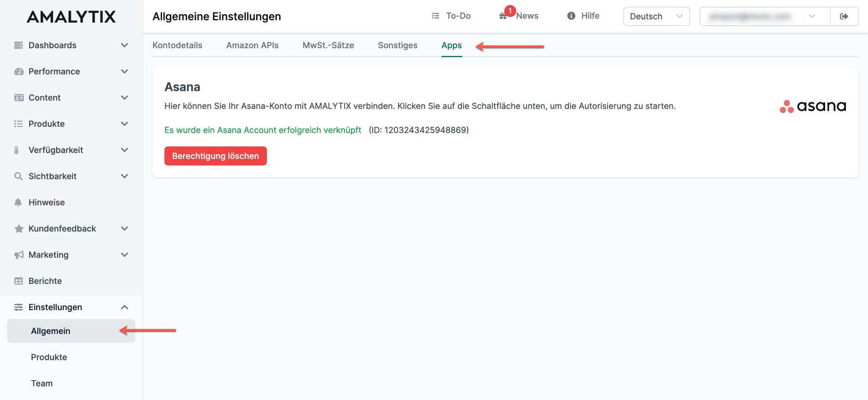This screenshot has width=868, height=400.
Task: Open the user account dropdown
Action: 765,17
